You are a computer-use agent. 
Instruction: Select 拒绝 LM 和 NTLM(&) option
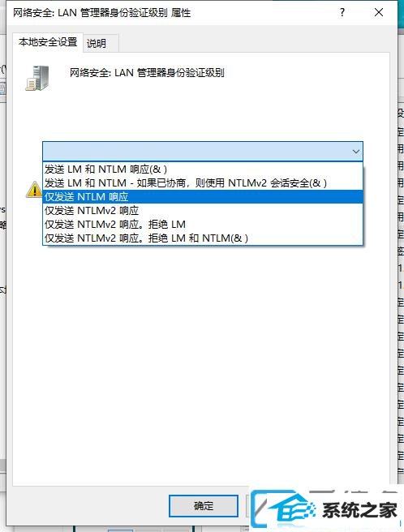click(x=203, y=238)
